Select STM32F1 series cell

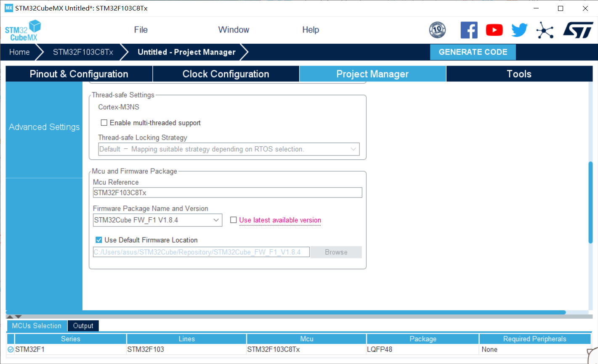tap(70, 349)
